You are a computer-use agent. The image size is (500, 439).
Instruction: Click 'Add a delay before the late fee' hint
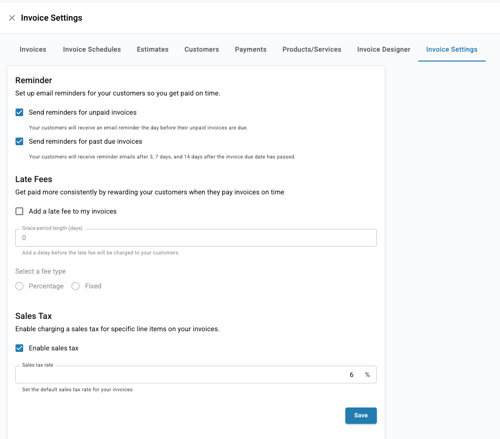tap(100, 253)
